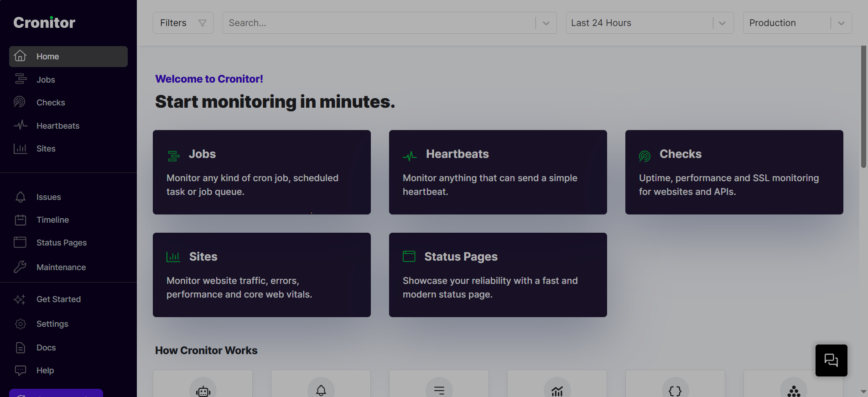The width and height of the screenshot is (868, 397).
Task: Click the green pulse icon on Heartbeats card
Action: 410,157
